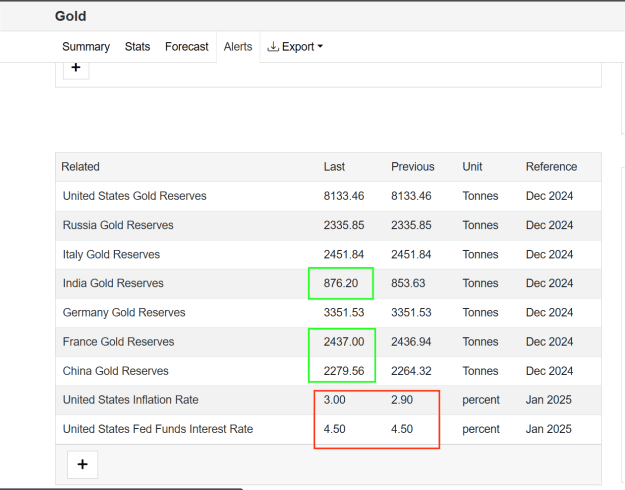625x490 pixels.
Task: Open France Gold Reserves link
Action: (x=118, y=342)
